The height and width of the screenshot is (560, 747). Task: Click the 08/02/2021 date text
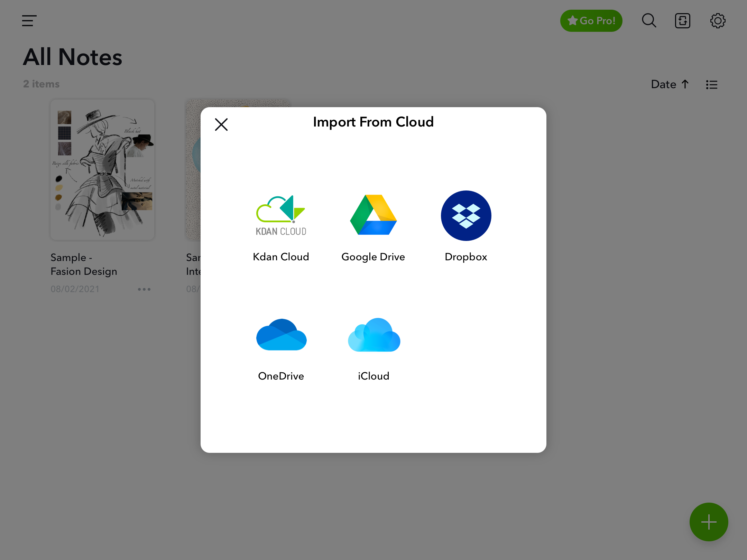[75, 289]
